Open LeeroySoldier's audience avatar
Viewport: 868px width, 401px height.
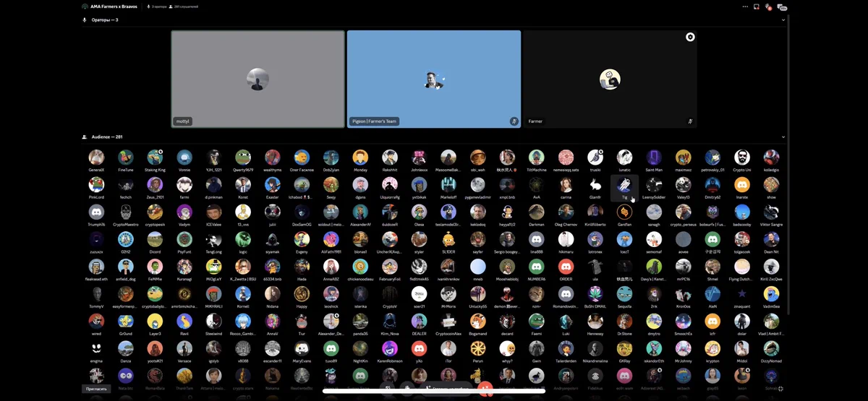(x=654, y=185)
